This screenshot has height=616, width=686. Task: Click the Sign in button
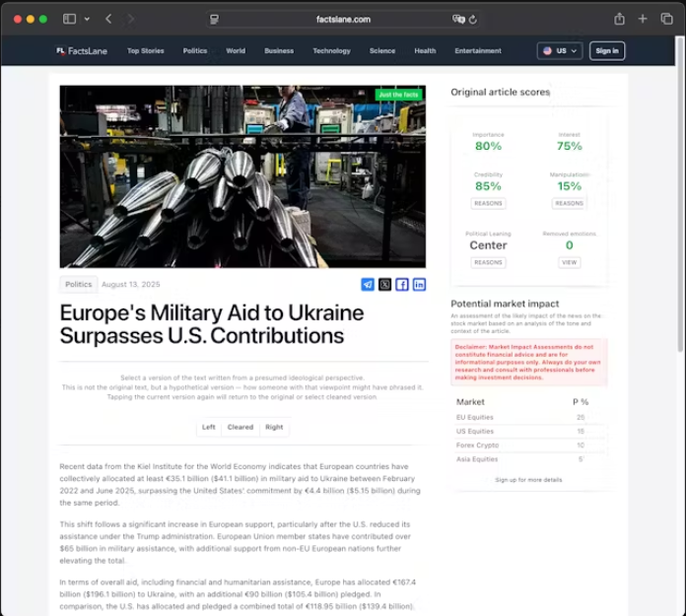(x=607, y=50)
